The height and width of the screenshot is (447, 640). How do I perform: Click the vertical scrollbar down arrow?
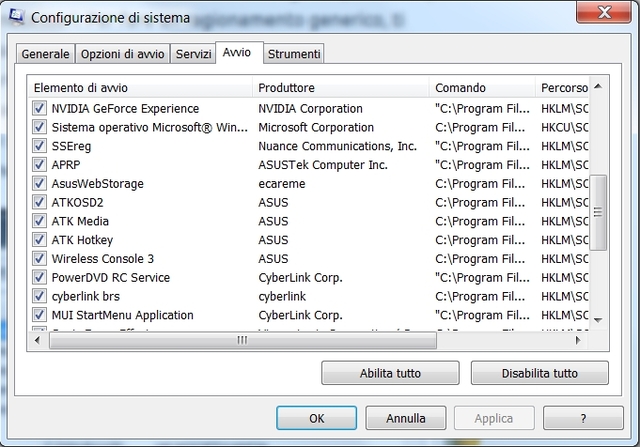coord(598,318)
